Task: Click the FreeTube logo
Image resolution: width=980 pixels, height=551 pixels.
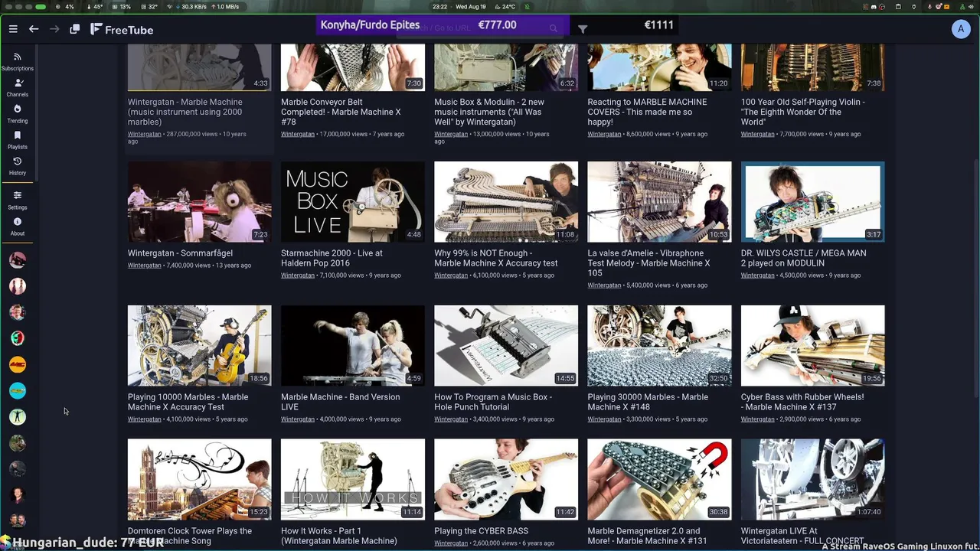Action: [122, 30]
